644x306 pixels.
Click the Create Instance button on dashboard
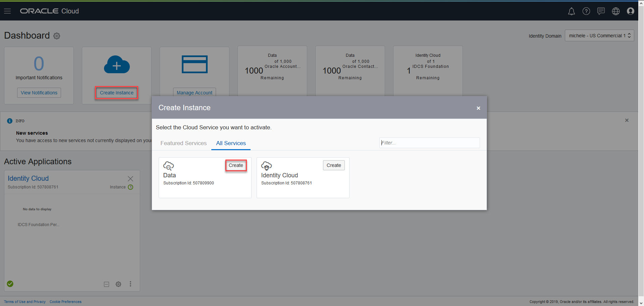point(117,93)
